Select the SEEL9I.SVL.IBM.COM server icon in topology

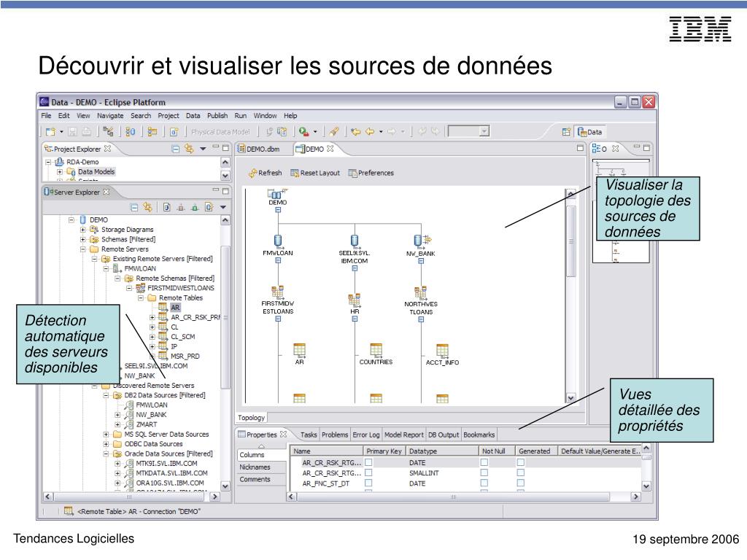(354, 240)
